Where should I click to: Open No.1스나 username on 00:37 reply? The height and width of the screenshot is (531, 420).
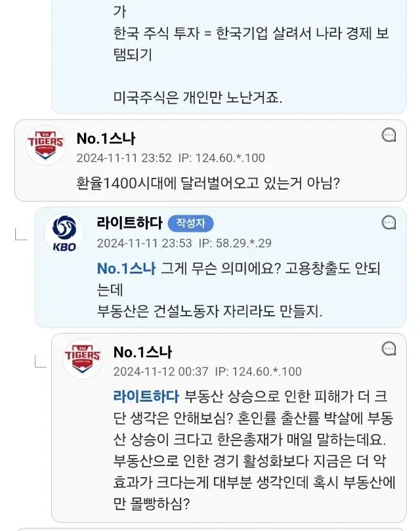point(142,352)
